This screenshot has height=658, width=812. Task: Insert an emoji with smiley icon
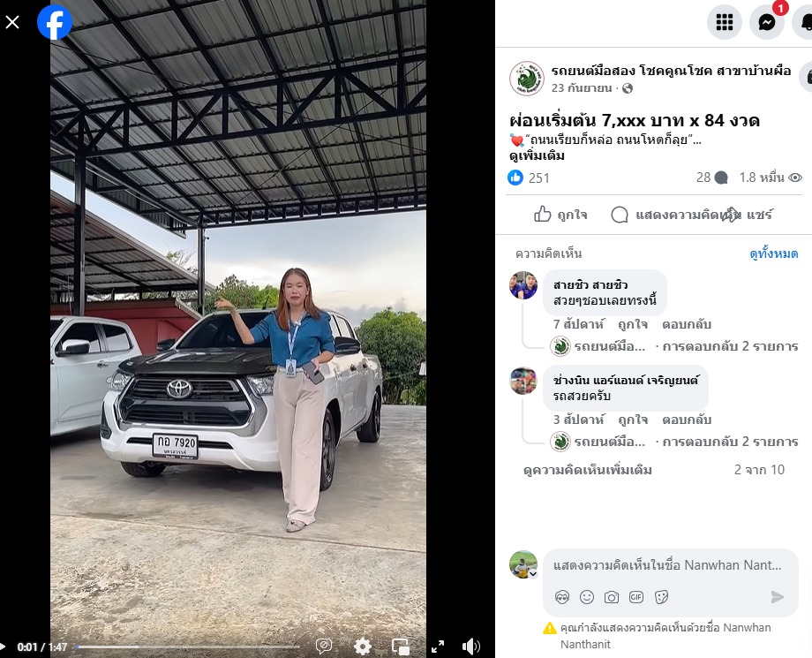pyautogui.click(x=587, y=597)
